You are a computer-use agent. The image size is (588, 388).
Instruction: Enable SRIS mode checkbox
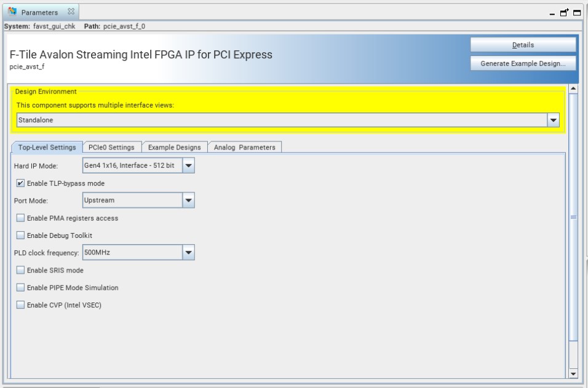[21, 270]
